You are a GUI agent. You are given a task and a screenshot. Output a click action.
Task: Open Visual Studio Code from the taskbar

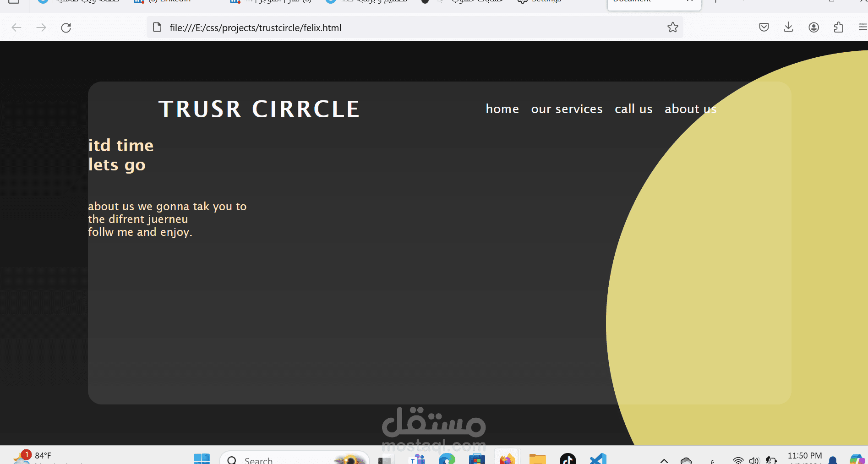(x=598, y=459)
